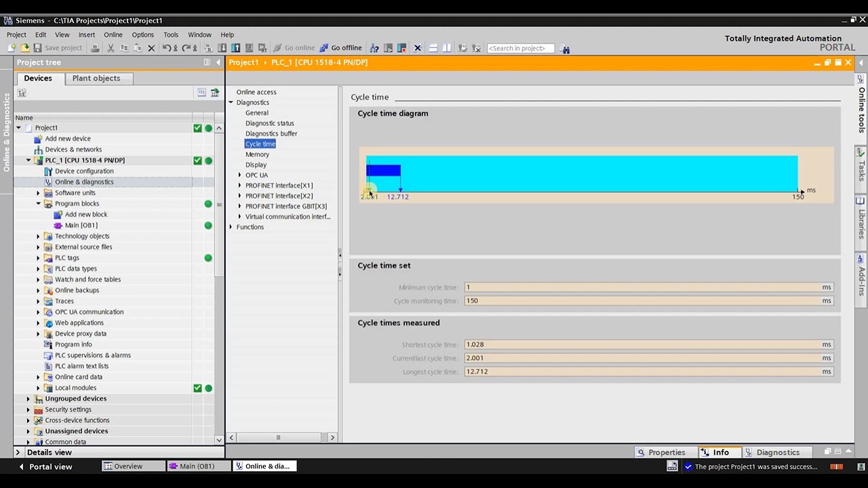Click the Paste toolbar icon

click(x=138, y=48)
